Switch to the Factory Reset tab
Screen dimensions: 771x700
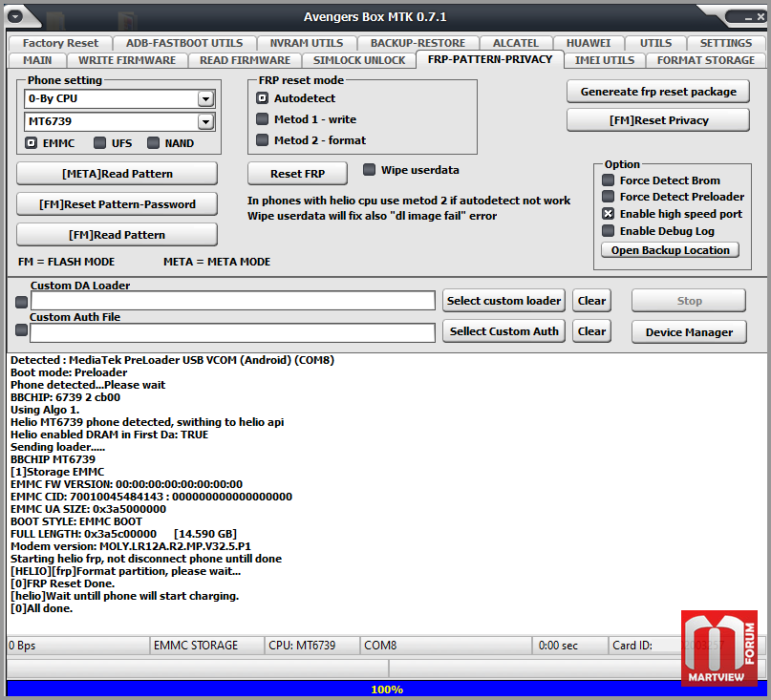[60, 43]
